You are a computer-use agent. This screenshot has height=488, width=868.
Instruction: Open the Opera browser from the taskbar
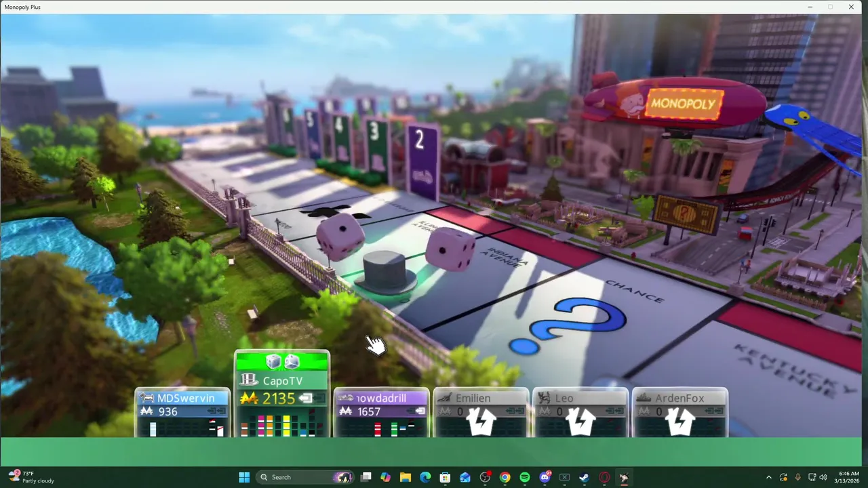(x=604, y=477)
